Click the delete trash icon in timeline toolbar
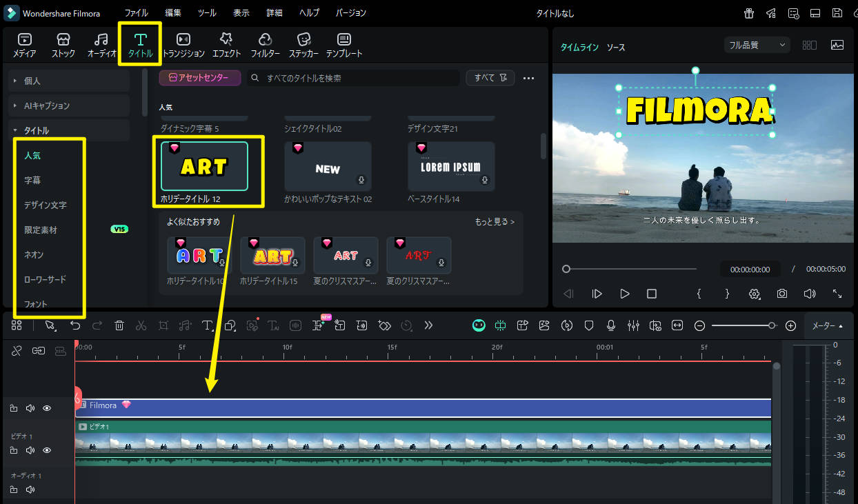The height and width of the screenshot is (504, 858). coord(119,325)
